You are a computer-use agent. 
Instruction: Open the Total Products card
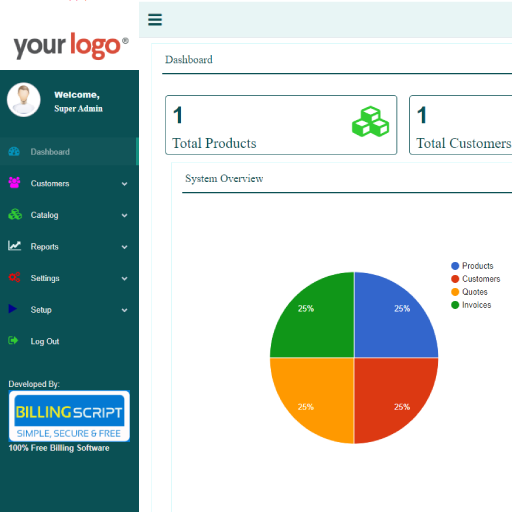pyautogui.click(x=281, y=125)
